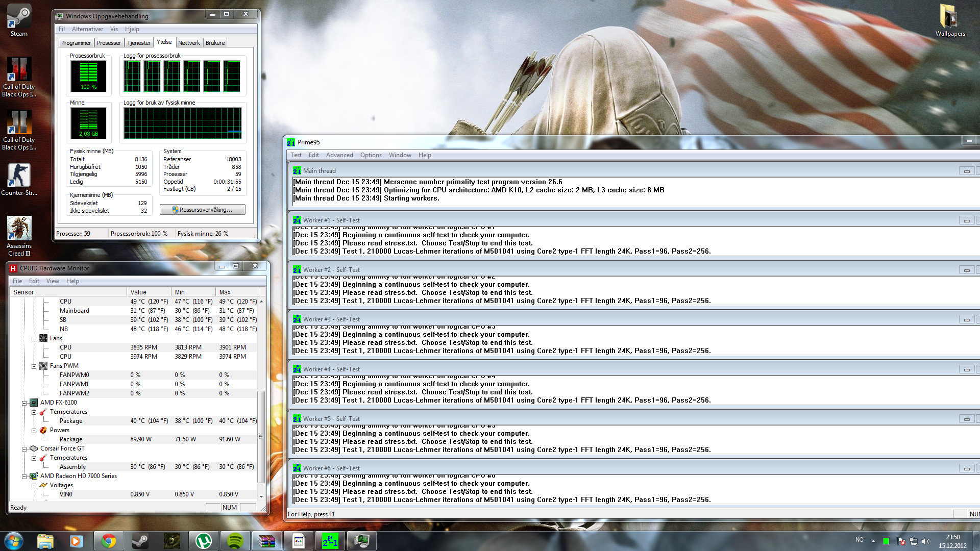The width and height of the screenshot is (980, 551).
Task: Switch to Google Chrome in the taskbar
Action: coord(108,541)
